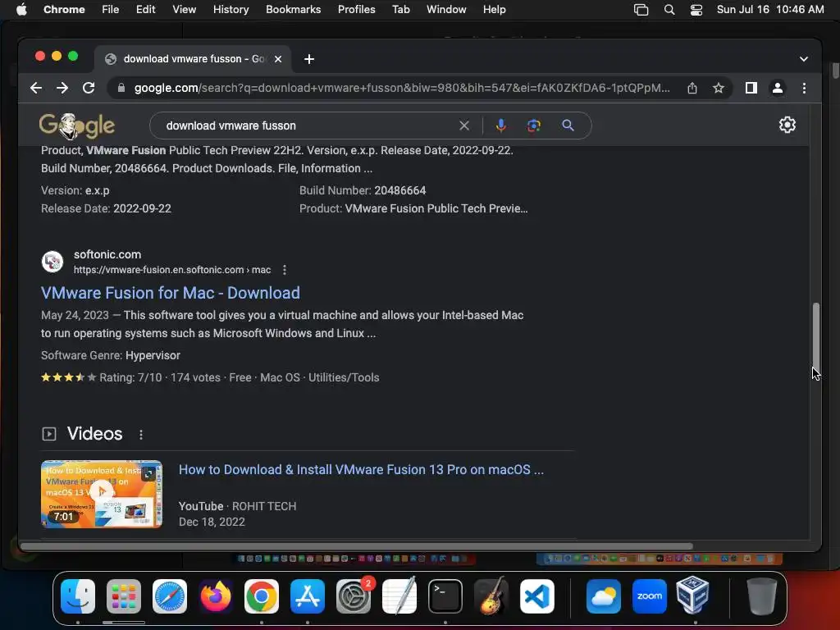Image resolution: width=840 pixels, height=630 pixels.
Task: Open the History menu
Action: click(231, 10)
